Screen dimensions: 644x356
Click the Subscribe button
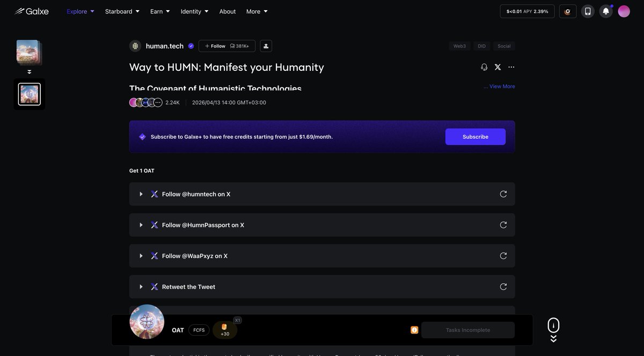(x=475, y=137)
